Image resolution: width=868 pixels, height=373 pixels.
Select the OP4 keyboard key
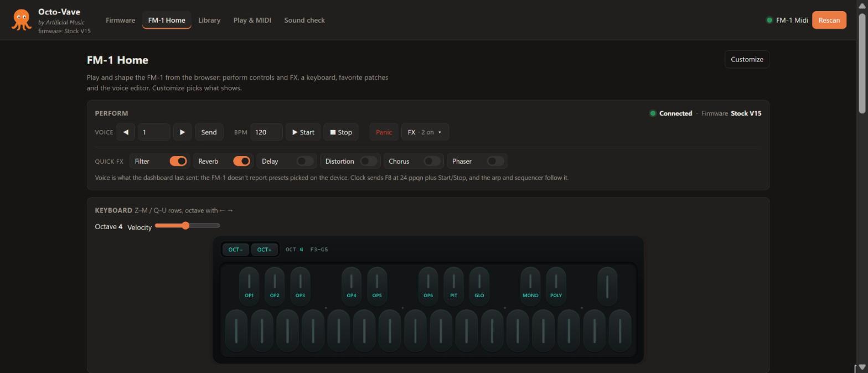tap(352, 287)
